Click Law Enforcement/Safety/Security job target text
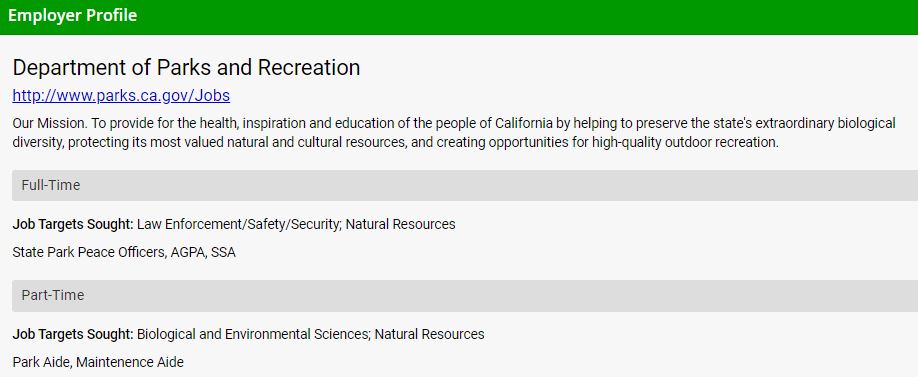 239,224
